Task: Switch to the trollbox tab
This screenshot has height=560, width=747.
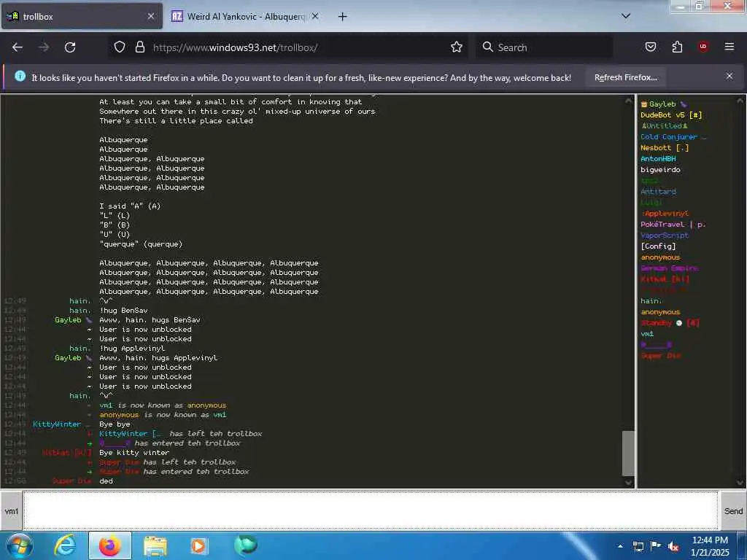Action: [82, 17]
